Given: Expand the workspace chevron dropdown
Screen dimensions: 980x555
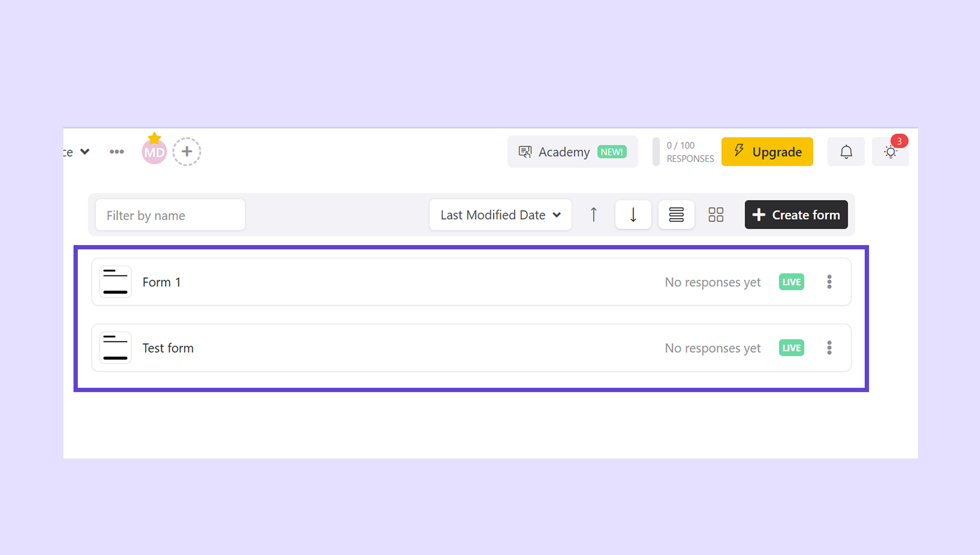Looking at the screenshot, I should pos(85,152).
